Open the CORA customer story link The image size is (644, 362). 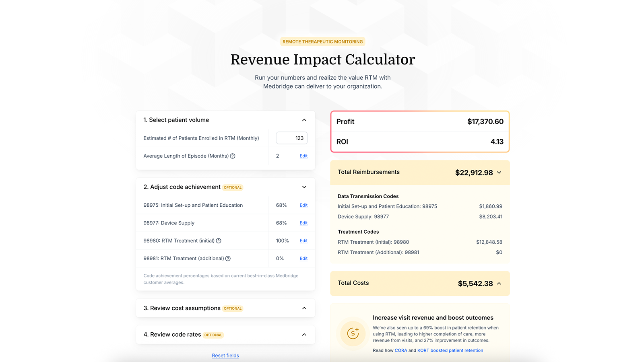coord(400,350)
